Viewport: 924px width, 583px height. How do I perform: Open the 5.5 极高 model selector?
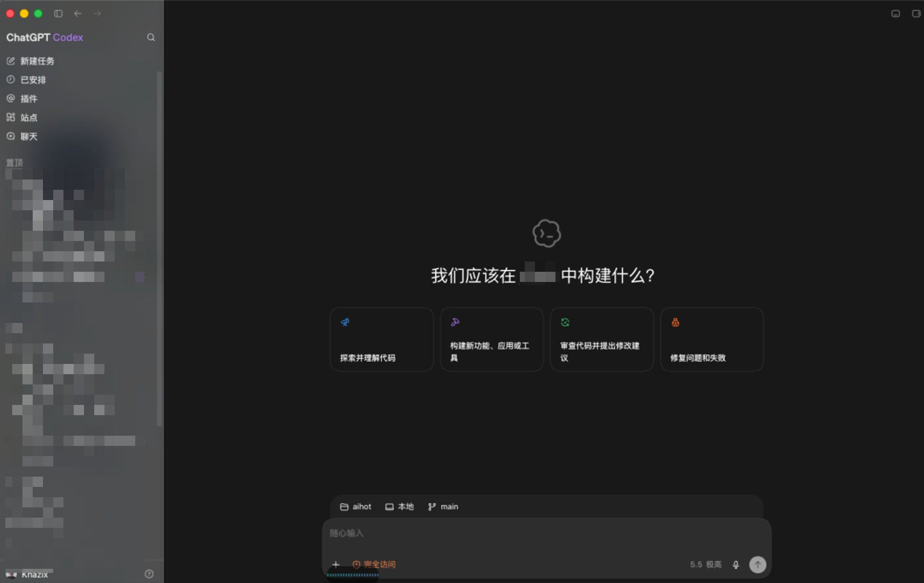tap(705, 564)
